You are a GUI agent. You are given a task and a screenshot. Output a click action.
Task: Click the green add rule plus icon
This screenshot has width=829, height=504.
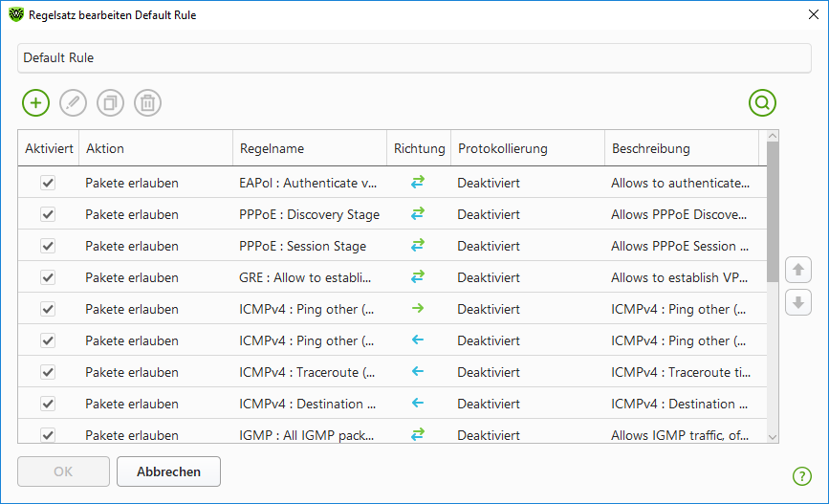[x=35, y=103]
